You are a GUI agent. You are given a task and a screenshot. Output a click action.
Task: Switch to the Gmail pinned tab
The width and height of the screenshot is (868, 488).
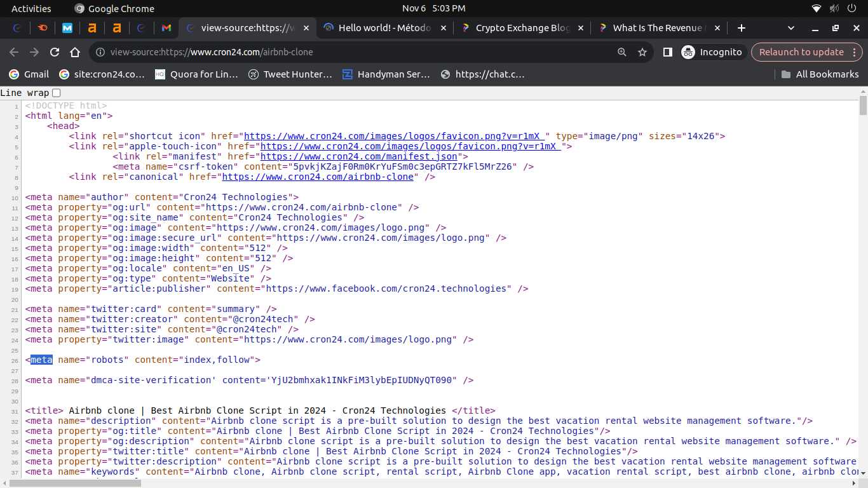click(x=166, y=28)
